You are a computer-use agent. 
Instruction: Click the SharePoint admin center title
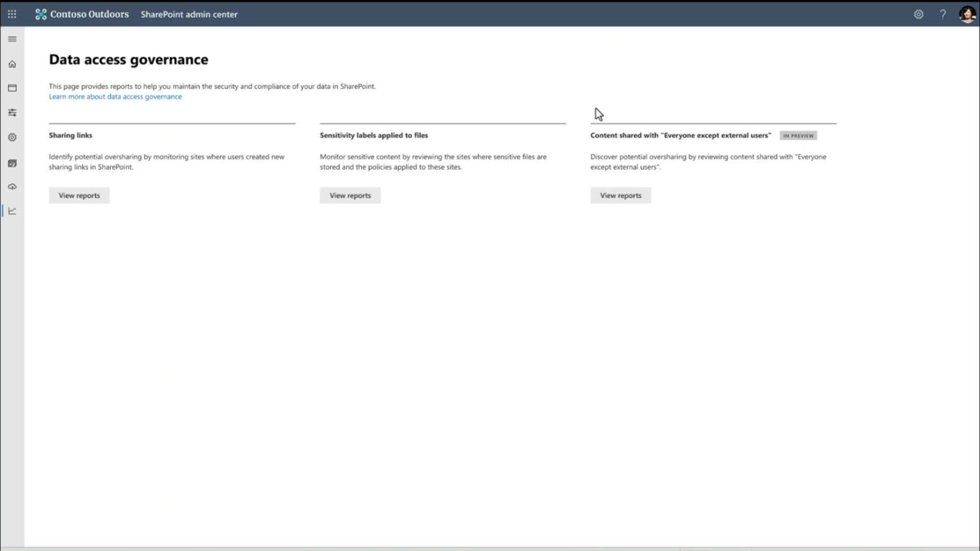[189, 14]
